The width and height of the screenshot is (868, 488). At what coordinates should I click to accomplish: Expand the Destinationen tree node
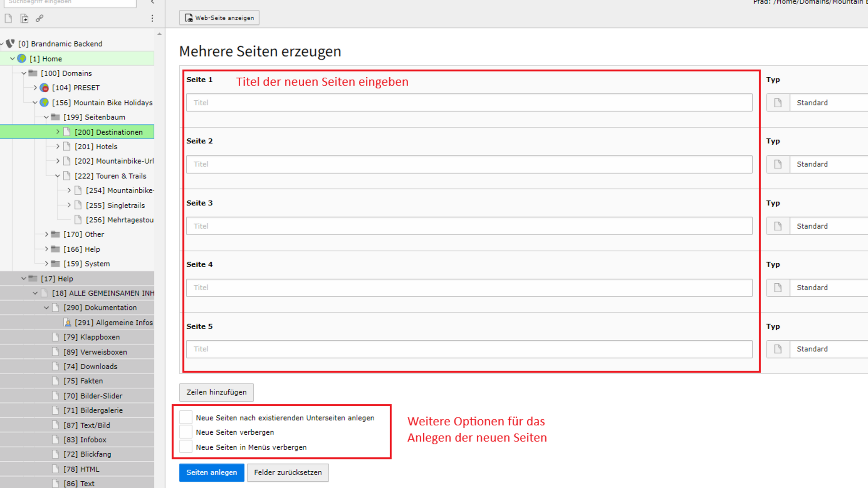57,132
